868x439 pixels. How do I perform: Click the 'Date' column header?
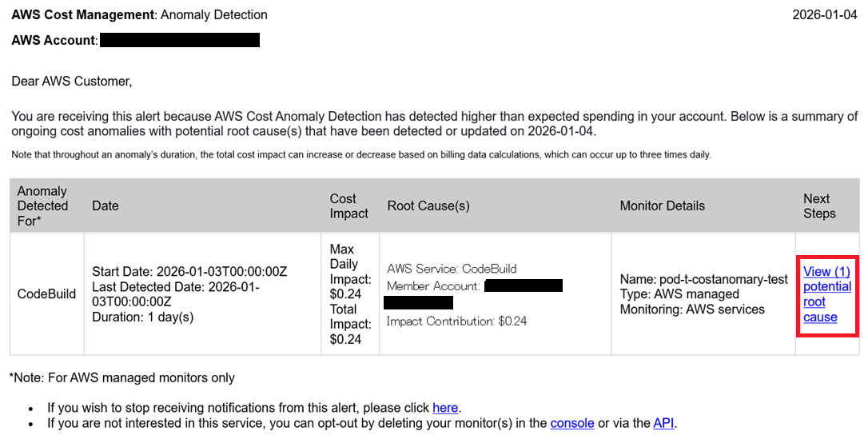coord(106,206)
